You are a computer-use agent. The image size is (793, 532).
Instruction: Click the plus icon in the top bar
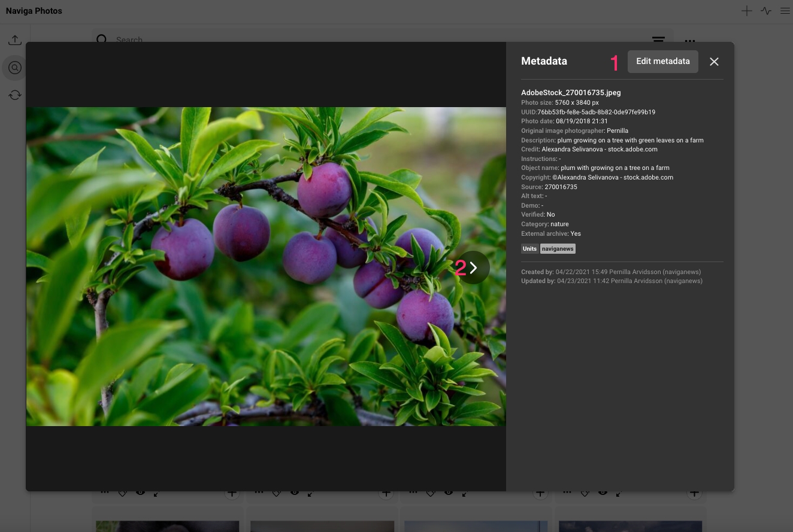click(746, 11)
